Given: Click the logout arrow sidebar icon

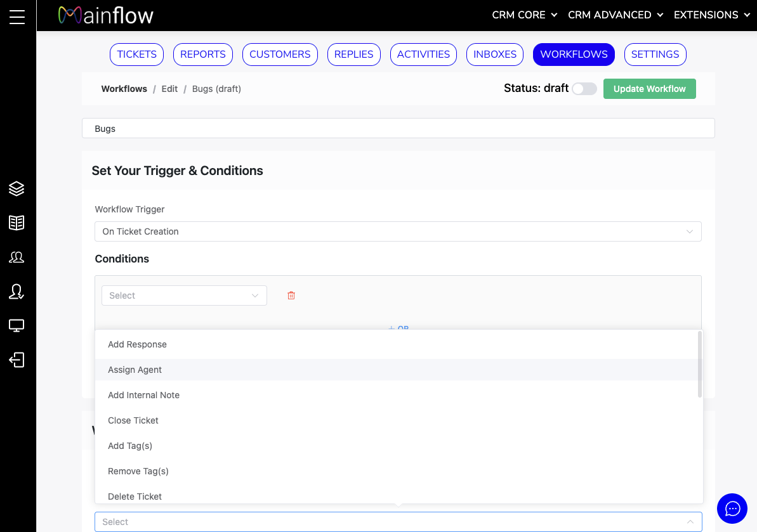Looking at the screenshot, I should coord(16,360).
